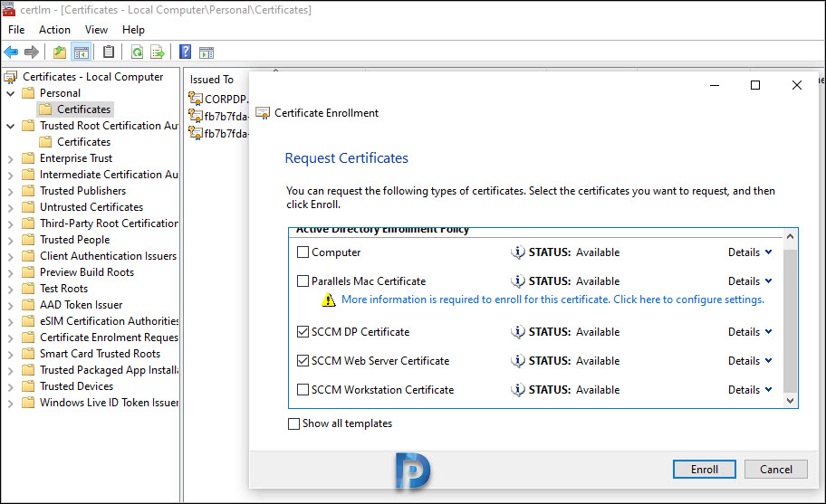Click the Certificates - Local Computer root icon
This screenshot has height=504, width=826.
coord(11,77)
